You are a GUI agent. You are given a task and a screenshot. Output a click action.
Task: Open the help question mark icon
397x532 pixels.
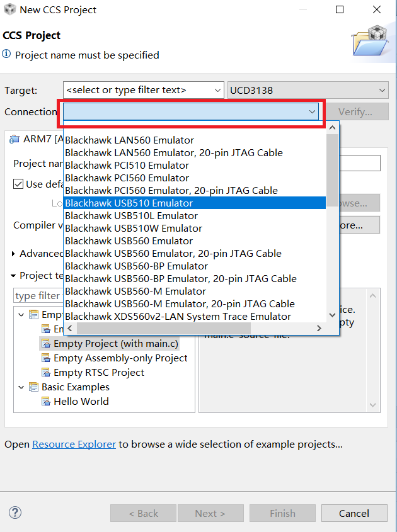tap(15, 512)
